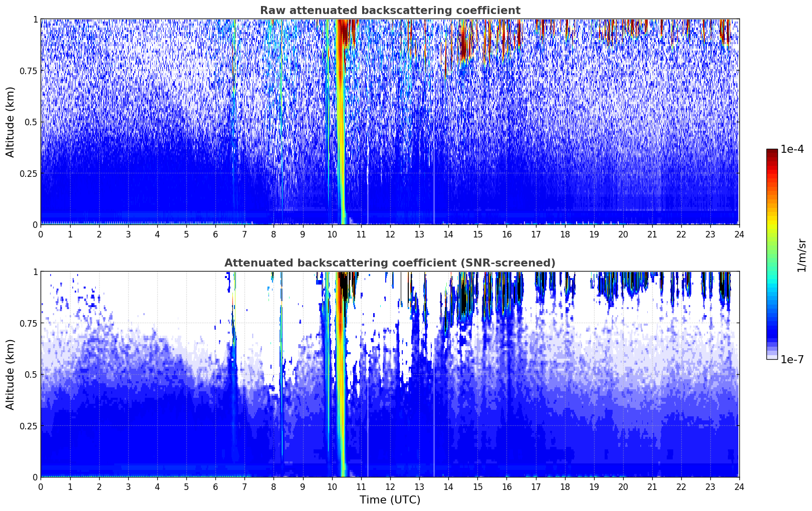Click time tick "6" under the raw plot

[x=215, y=234]
